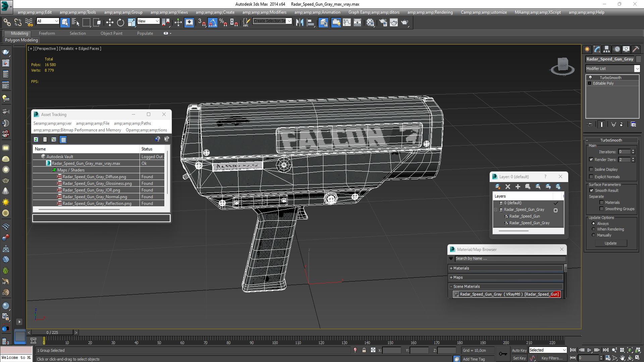Enable the Isoline Display checkbox

click(591, 169)
